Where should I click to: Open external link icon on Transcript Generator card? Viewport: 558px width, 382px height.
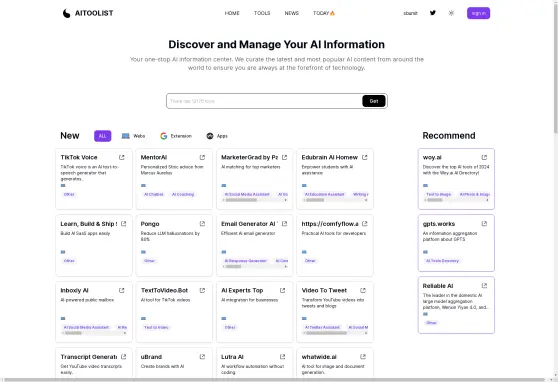[123, 356]
